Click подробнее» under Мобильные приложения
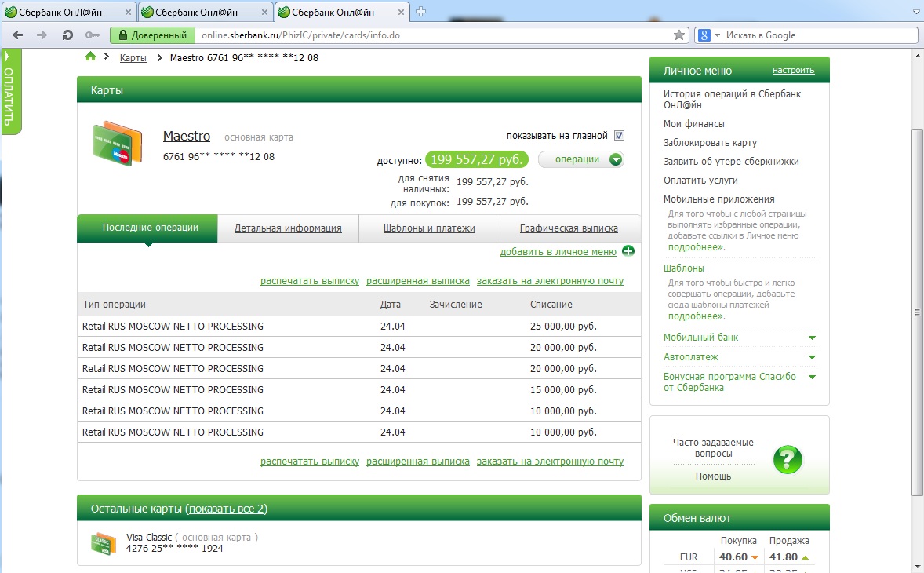This screenshot has height=573, width=924. 696,247
